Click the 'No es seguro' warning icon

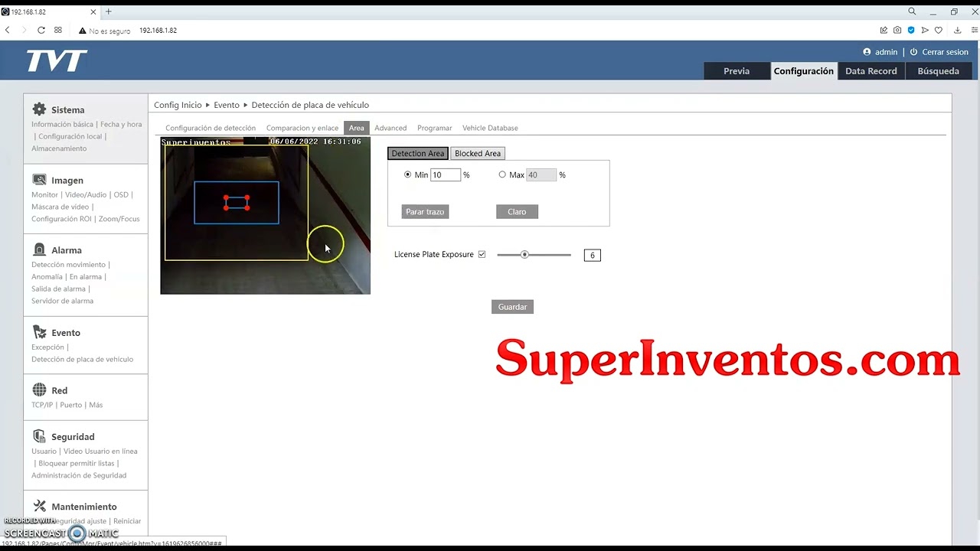click(83, 31)
